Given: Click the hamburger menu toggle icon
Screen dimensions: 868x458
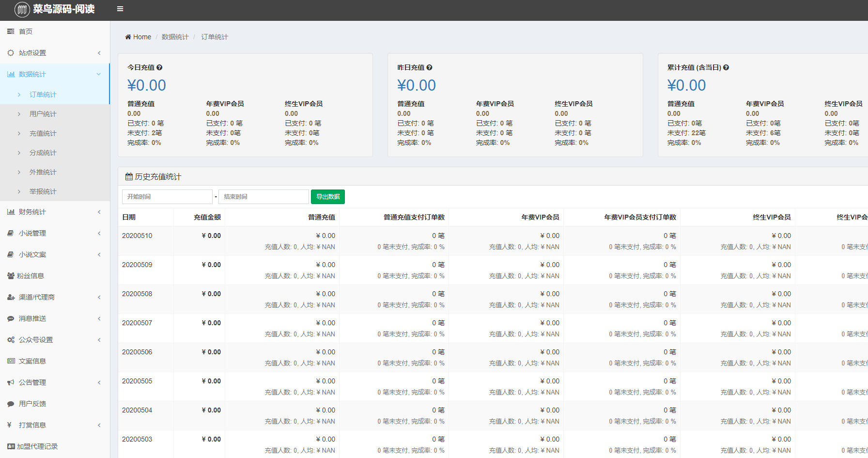Looking at the screenshot, I should pyautogui.click(x=120, y=9).
